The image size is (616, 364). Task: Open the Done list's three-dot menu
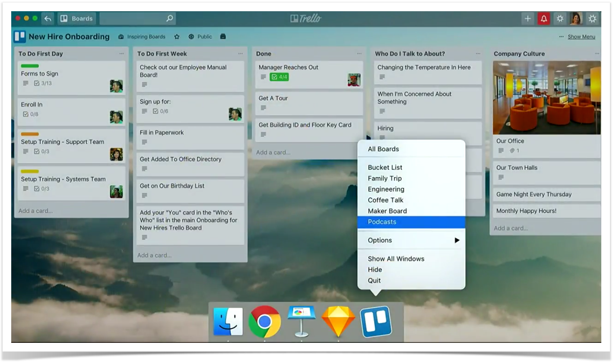359,54
